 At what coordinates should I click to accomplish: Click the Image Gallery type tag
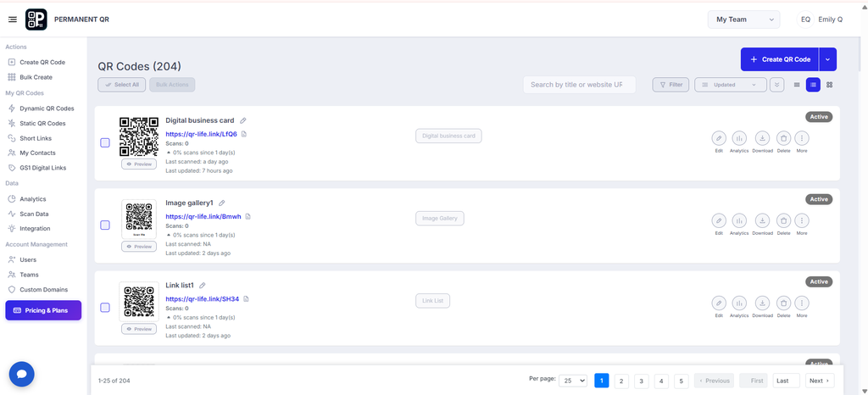440,219
